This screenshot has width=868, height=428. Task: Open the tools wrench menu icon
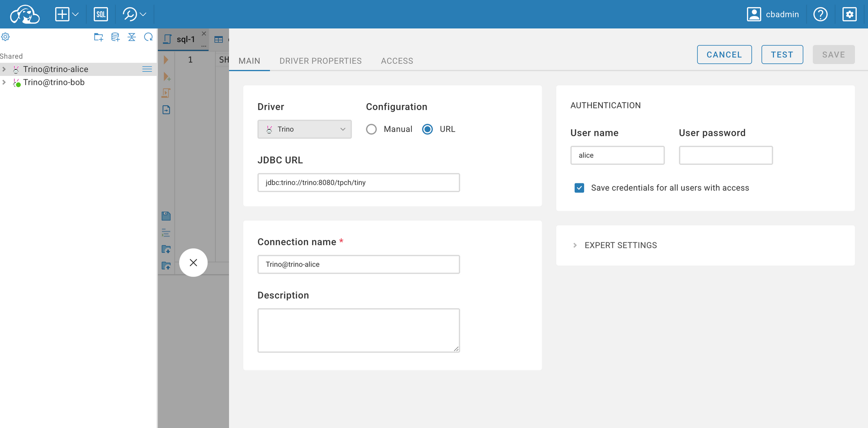130,14
